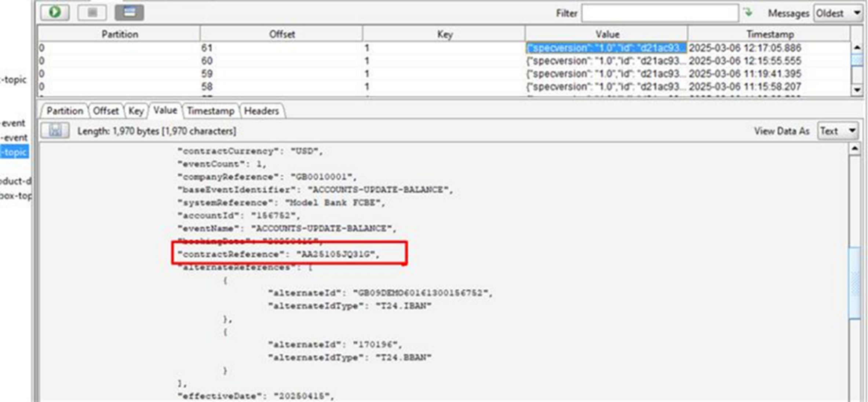The image size is (868, 402).
Task: Switch to the Headers tab
Action: 261,111
